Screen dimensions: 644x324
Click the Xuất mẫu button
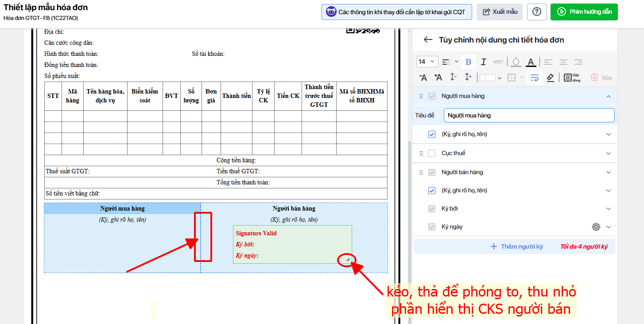tap(500, 12)
